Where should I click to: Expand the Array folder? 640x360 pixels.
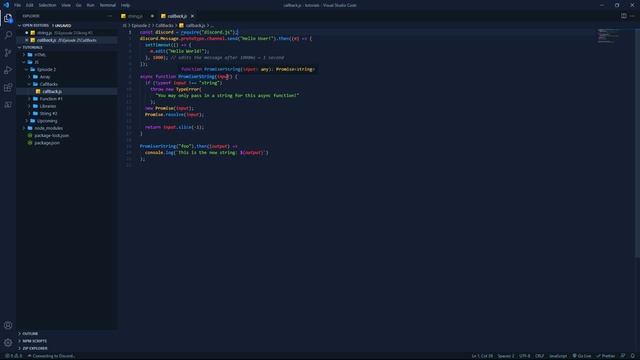67,77
